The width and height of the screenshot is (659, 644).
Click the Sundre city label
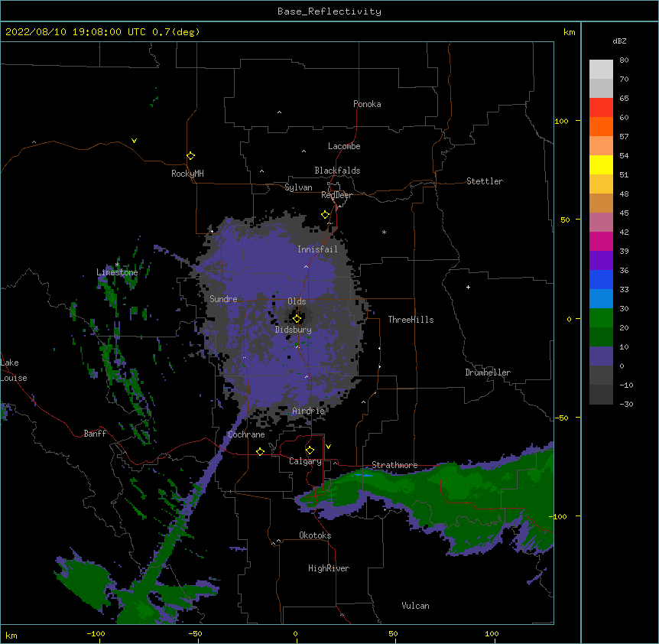pos(223,299)
